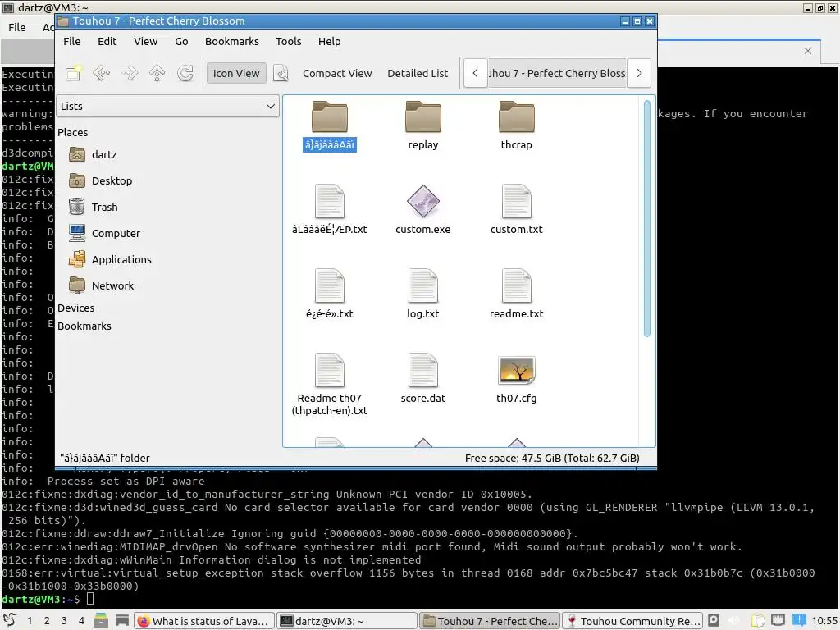
Task: Select the th07.cfg image file
Action: (x=517, y=379)
